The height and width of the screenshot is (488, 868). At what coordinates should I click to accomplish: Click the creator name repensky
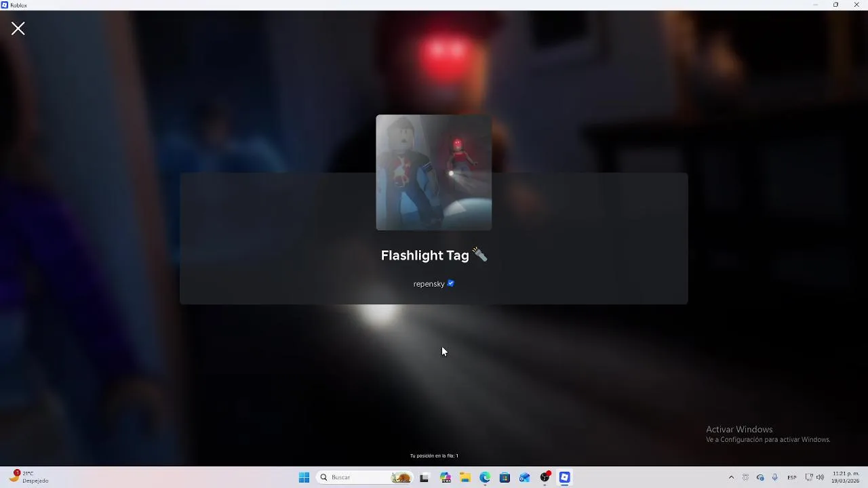pos(429,284)
